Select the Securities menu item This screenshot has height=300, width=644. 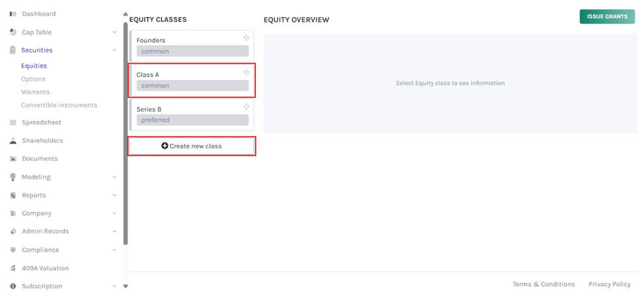[37, 50]
